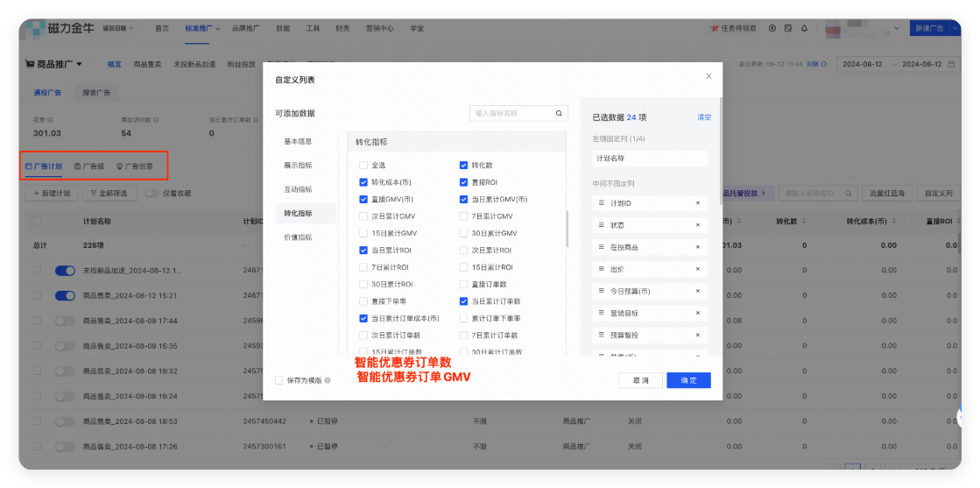Screen dimensions: 980x488
Task: Remove 营销目标 from selected columns
Action: point(697,313)
